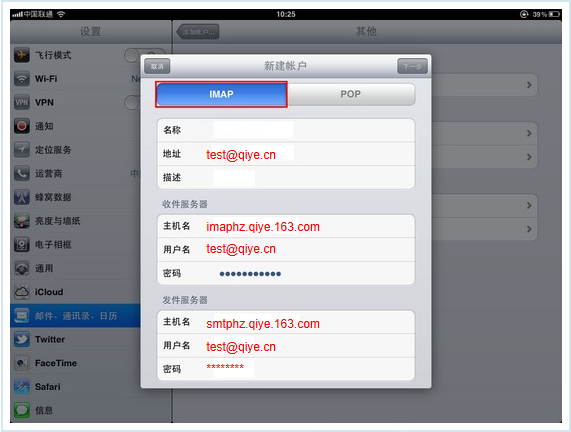Open 通用 general gear icon
Image resolution: width=571 pixels, height=432 pixels.
coord(22,268)
